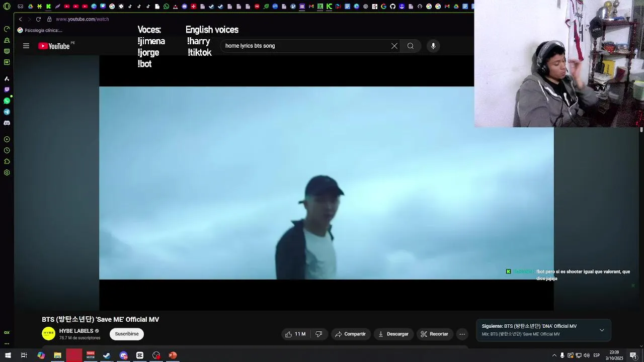This screenshot has height=362, width=644.
Task: Click the page vertical scrollbar
Action: click(641, 130)
